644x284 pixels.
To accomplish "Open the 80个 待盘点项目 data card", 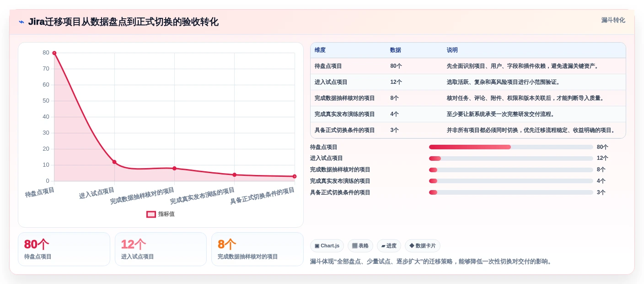I will point(64,249).
